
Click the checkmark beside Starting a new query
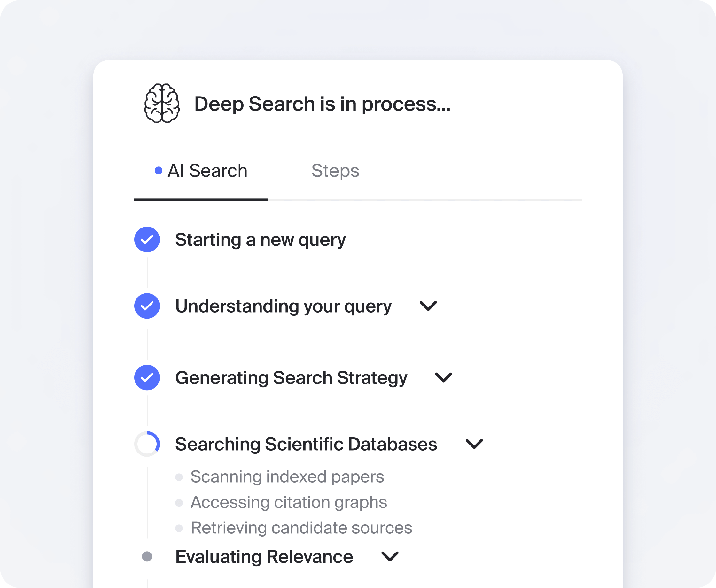click(147, 239)
